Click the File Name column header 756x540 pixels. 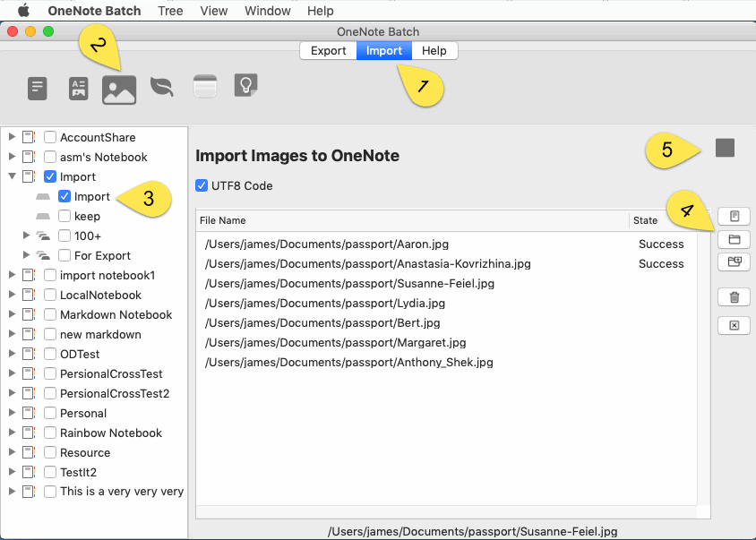tap(413, 220)
